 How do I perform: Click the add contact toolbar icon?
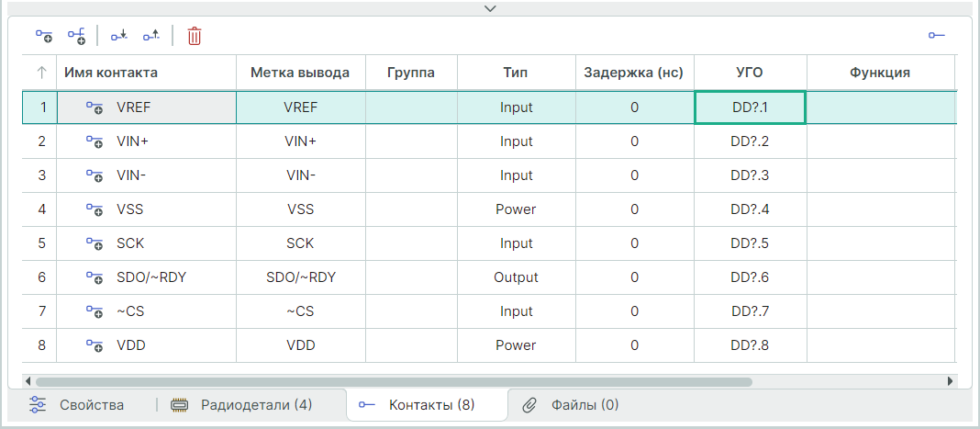coord(44,36)
